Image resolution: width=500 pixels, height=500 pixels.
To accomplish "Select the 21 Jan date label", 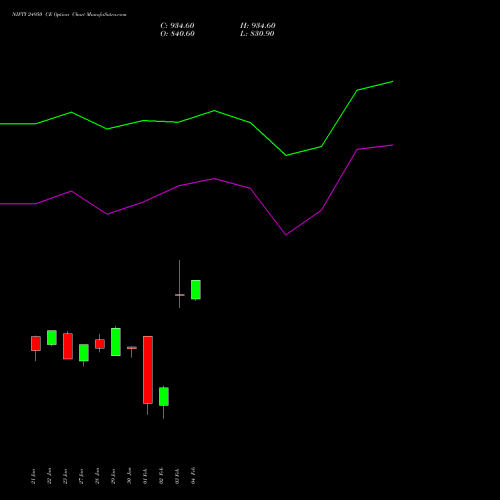I will click(x=33, y=476).
